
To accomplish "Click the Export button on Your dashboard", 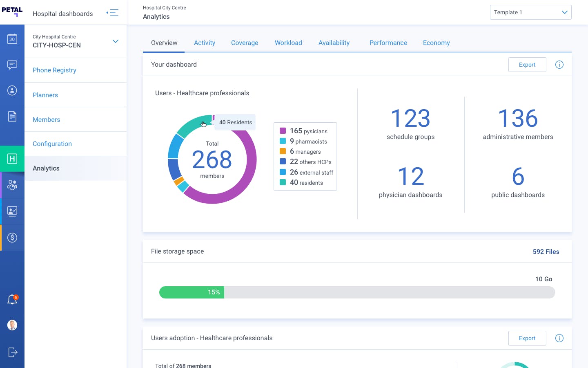I will click(527, 65).
